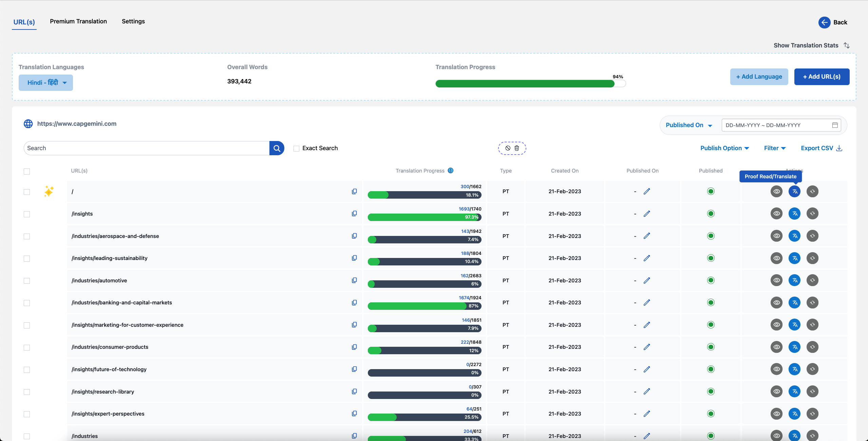This screenshot has width=868, height=441.
Task: Click the + Add URL(s) button
Action: pos(822,77)
